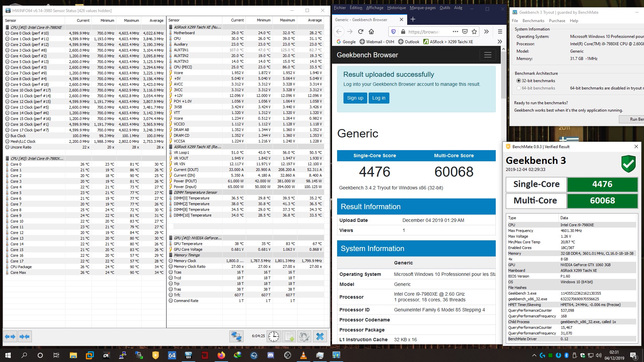The height and width of the screenshot is (362, 644).
Task: Toggle Geekbench Browser navbar hamburger
Action: (x=488, y=55)
